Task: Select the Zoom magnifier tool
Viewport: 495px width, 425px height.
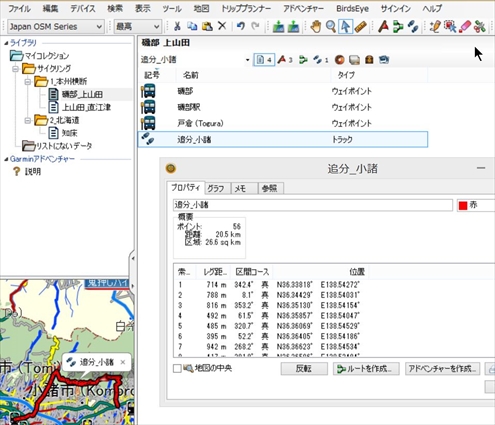Action: [331, 26]
